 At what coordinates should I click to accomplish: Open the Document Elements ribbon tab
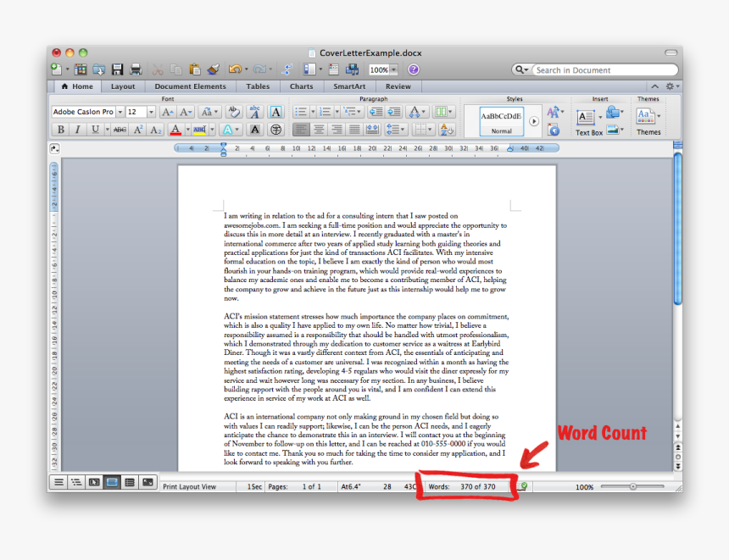pyautogui.click(x=190, y=86)
